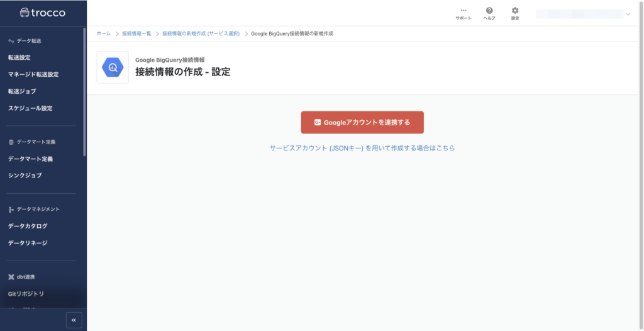The width and height of the screenshot is (644, 331).
Task: Open the サポート support icon
Action: click(x=464, y=13)
